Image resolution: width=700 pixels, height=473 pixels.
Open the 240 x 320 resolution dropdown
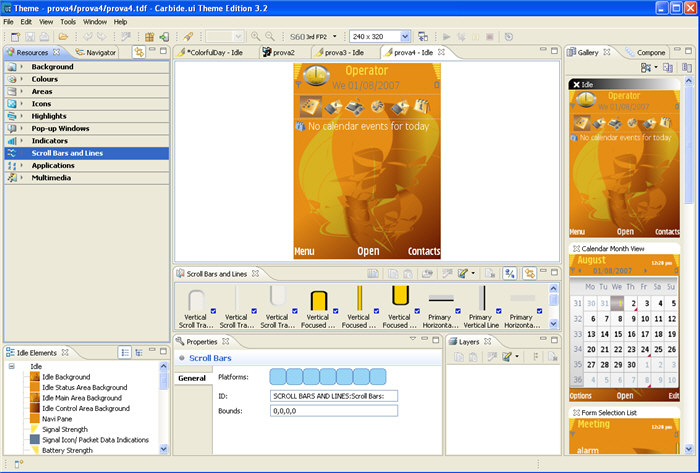pyautogui.click(x=404, y=36)
